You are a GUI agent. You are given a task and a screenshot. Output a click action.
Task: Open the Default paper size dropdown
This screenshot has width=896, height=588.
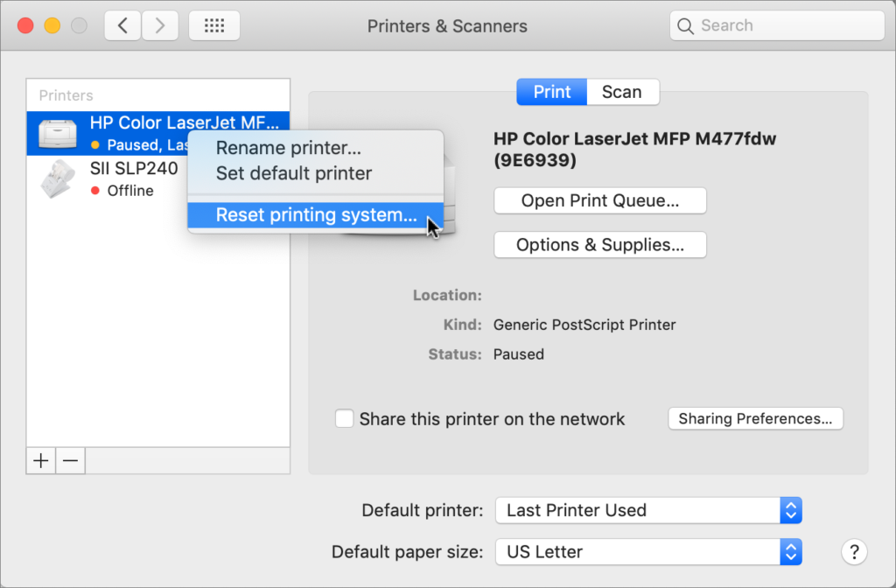pyautogui.click(x=647, y=552)
